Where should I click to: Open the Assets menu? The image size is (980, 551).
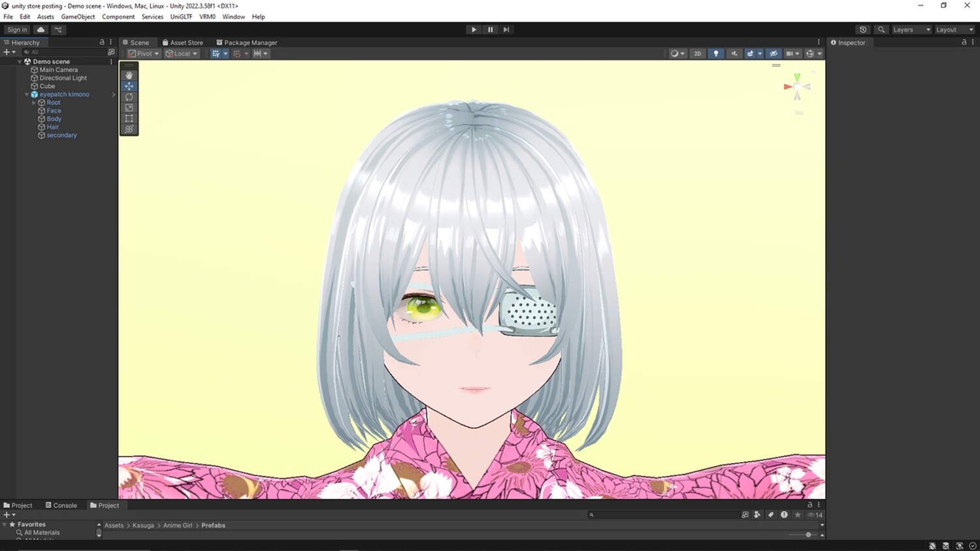click(46, 17)
